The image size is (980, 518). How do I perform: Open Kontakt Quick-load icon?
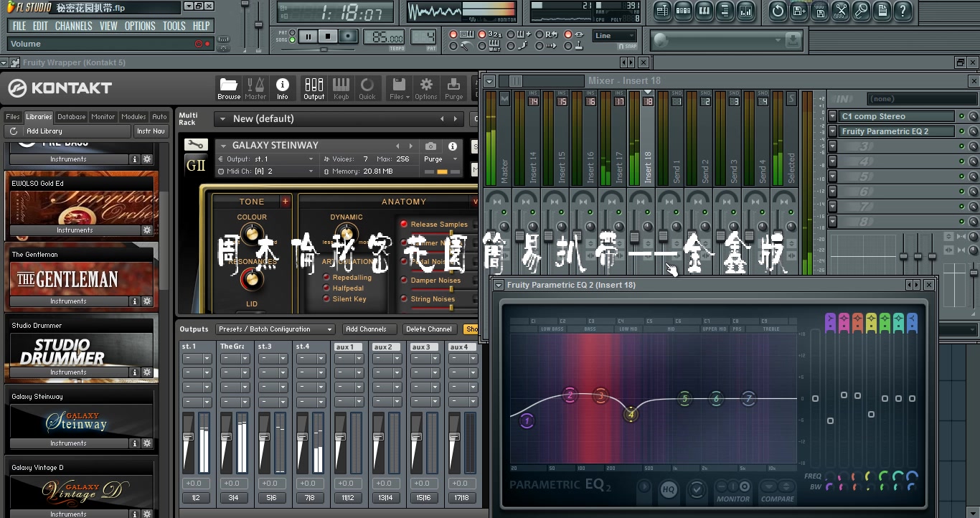367,89
